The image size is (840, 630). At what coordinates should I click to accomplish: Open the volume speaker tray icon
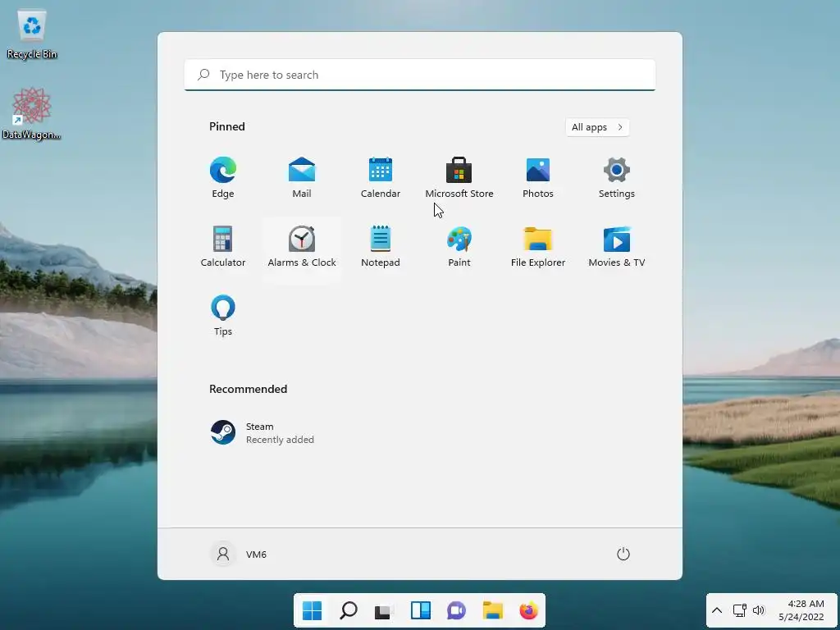click(x=759, y=610)
